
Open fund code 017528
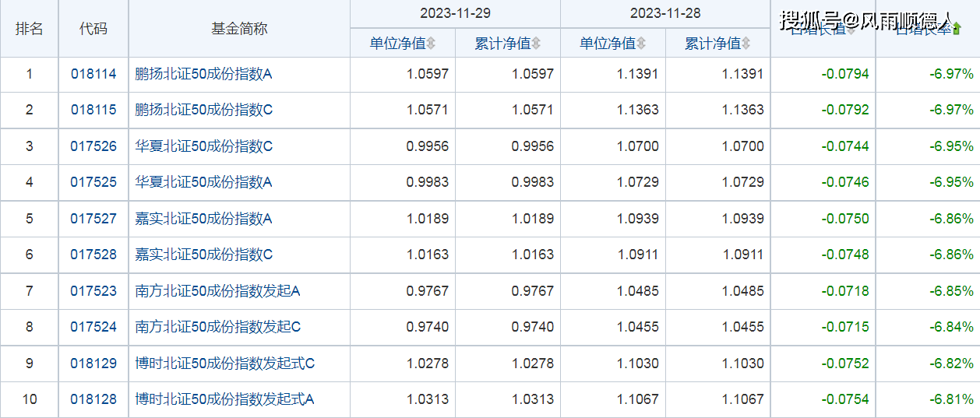click(93, 255)
